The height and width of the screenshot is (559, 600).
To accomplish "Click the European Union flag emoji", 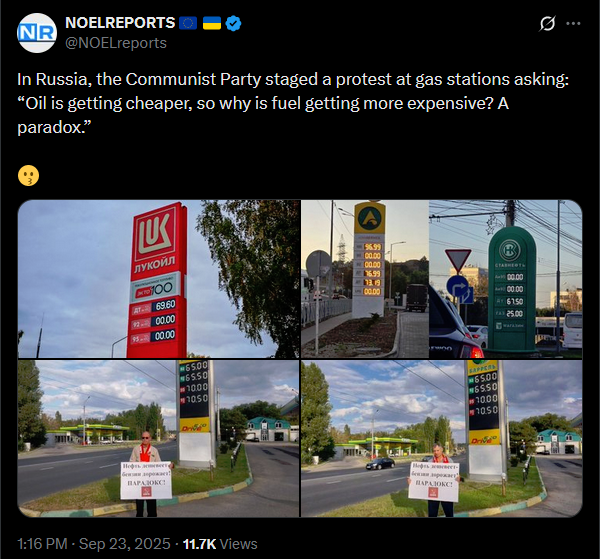I will [188, 23].
